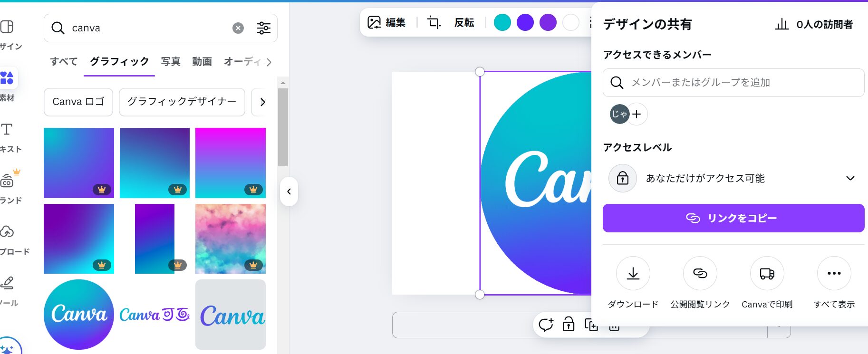Click the search filter settings icon
This screenshot has height=354, width=868.
(x=263, y=28)
